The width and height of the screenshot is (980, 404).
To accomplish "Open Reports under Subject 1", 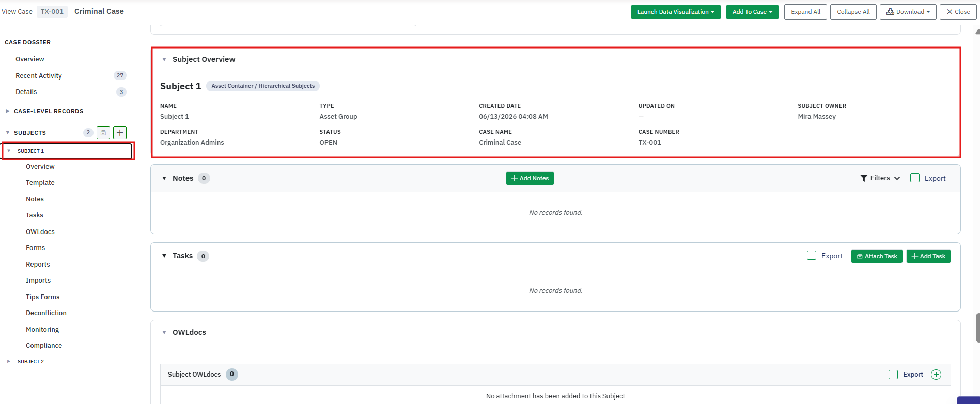I will click(x=38, y=265).
